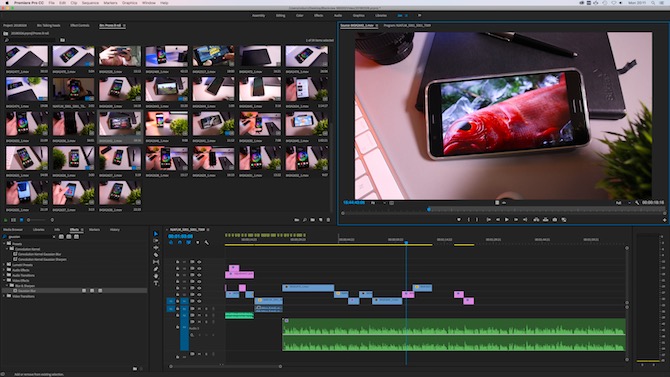
Task: Click the Overwrite edit button
Action: coord(546,220)
